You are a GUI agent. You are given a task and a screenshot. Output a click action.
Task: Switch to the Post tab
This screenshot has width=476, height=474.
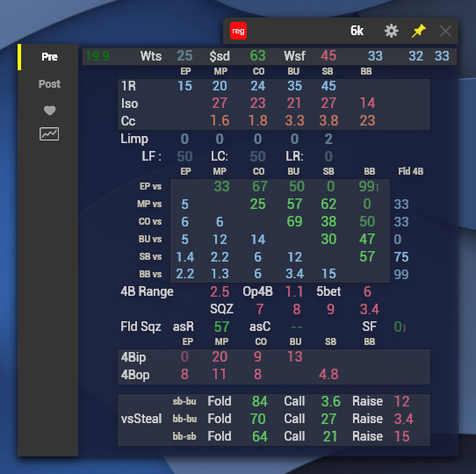pyautogui.click(x=49, y=83)
